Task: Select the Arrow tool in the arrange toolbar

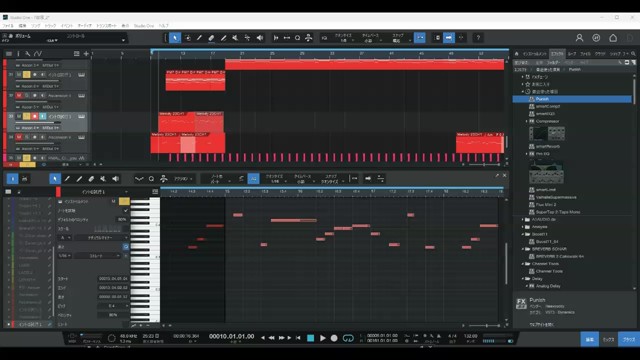Action: (x=175, y=38)
